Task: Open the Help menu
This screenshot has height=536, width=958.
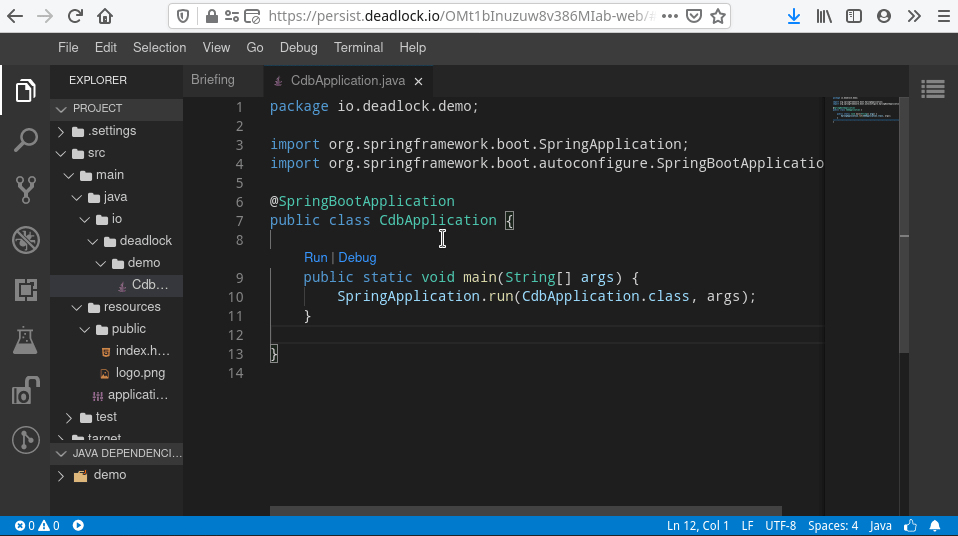Action: [412, 48]
